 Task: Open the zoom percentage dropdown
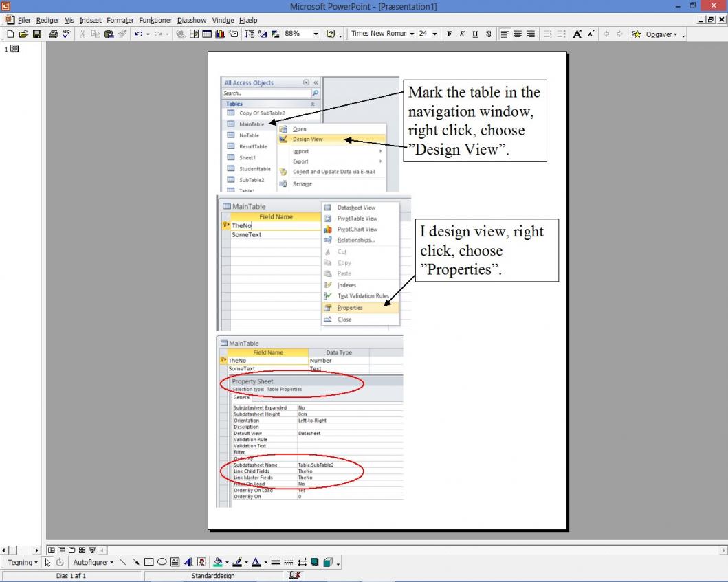point(316,34)
